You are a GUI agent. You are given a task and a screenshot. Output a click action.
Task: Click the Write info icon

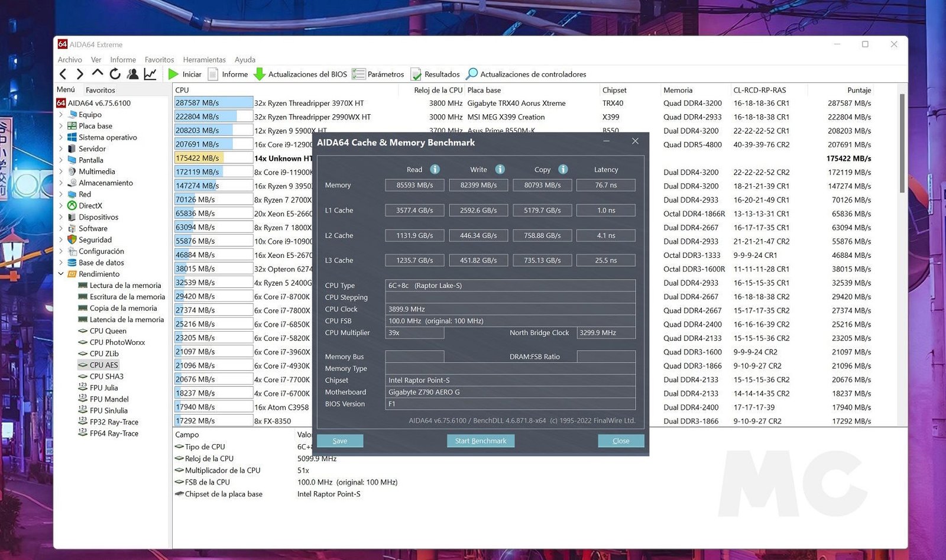500,169
